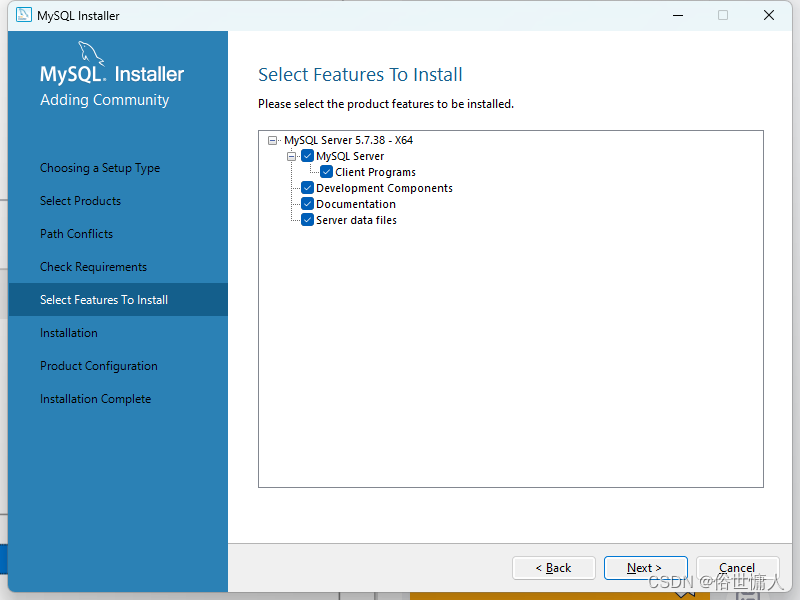Select the Development Components label
Screen dimensions: 800x600
tap(384, 188)
